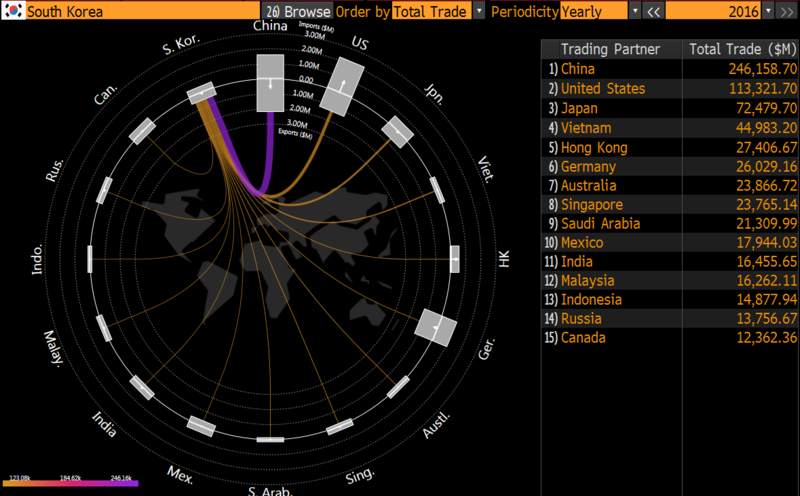Click the Austl. node on the chart ring

click(398, 387)
